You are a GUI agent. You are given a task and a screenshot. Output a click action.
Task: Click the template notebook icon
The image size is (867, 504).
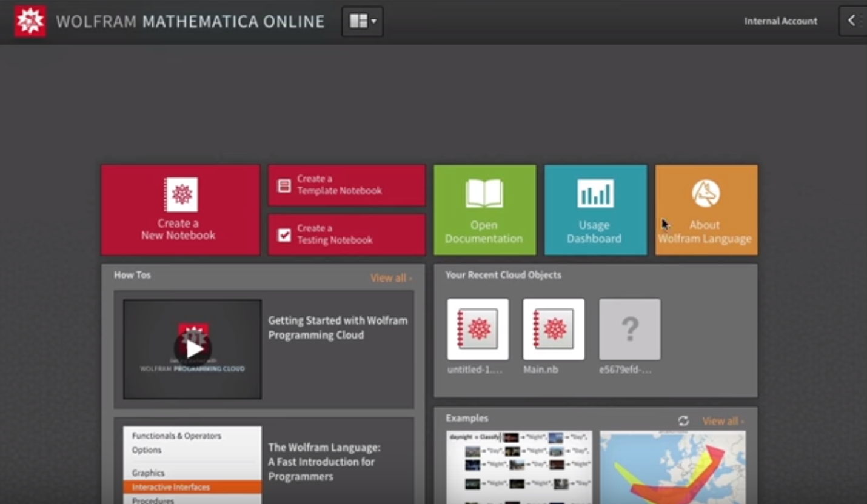click(284, 185)
